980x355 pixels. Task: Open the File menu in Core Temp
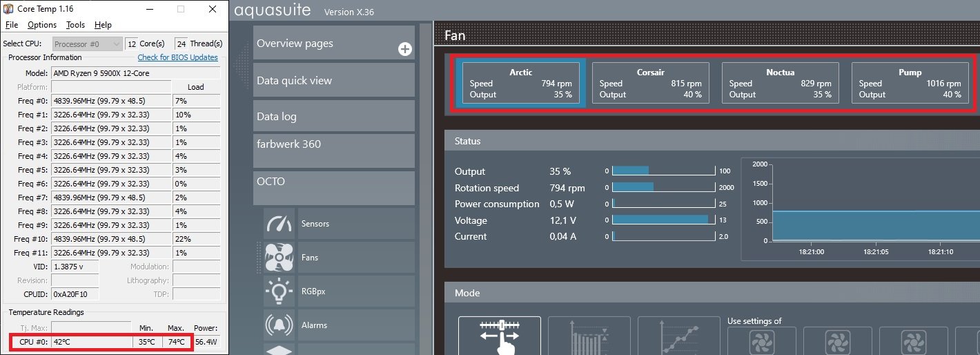[x=11, y=25]
